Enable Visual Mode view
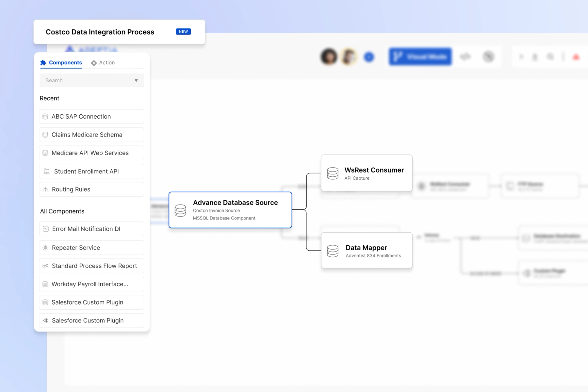The image size is (588, 392). [420, 57]
